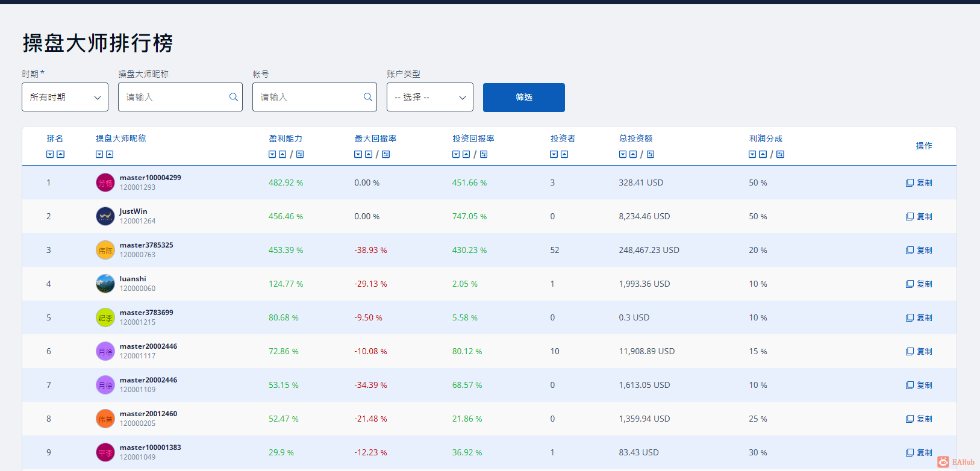Viewport: 980px width, 471px height.
Task: Click 复制 for JustWin row
Action: coord(919,216)
